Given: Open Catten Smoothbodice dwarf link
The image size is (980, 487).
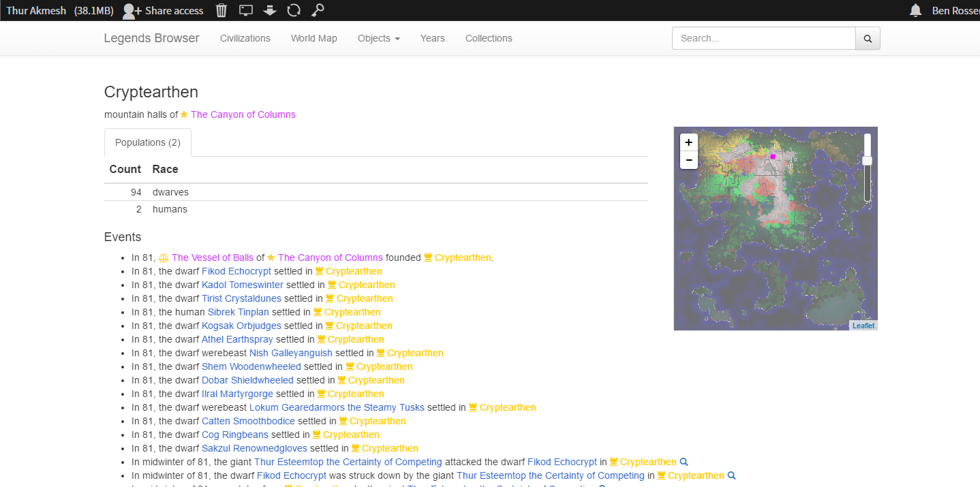Looking at the screenshot, I should click(248, 421).
